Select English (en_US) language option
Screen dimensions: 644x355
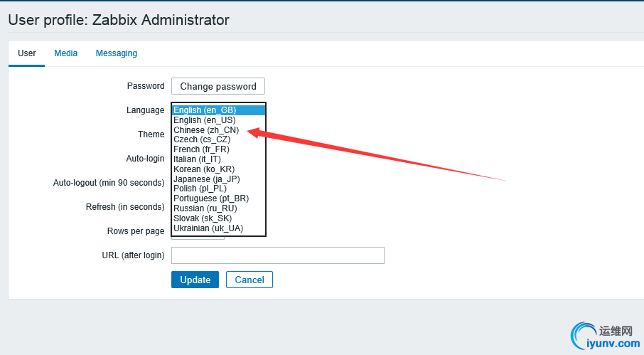[x=205, y=120]
